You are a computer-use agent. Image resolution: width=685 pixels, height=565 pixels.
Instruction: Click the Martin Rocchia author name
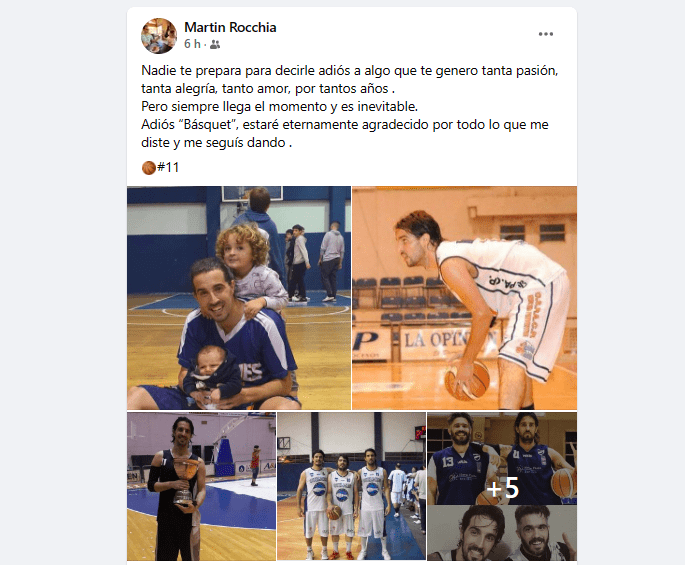(230, 27)
